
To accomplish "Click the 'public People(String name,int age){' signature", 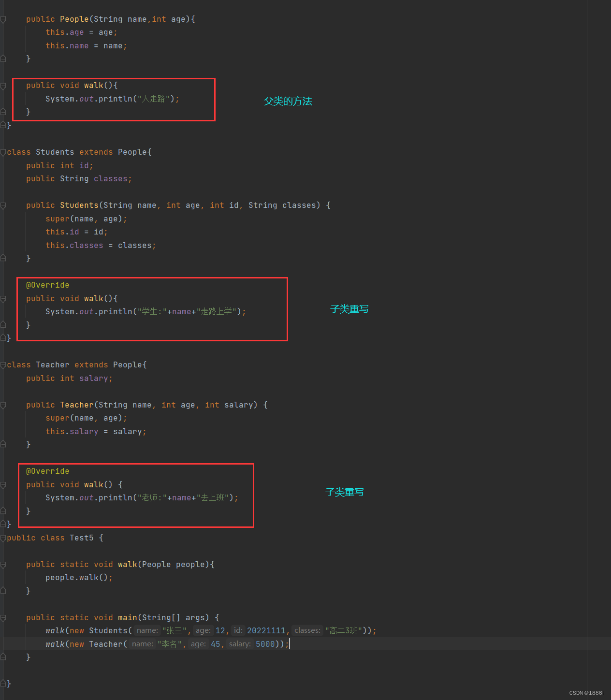I will (x=111, y=19).
